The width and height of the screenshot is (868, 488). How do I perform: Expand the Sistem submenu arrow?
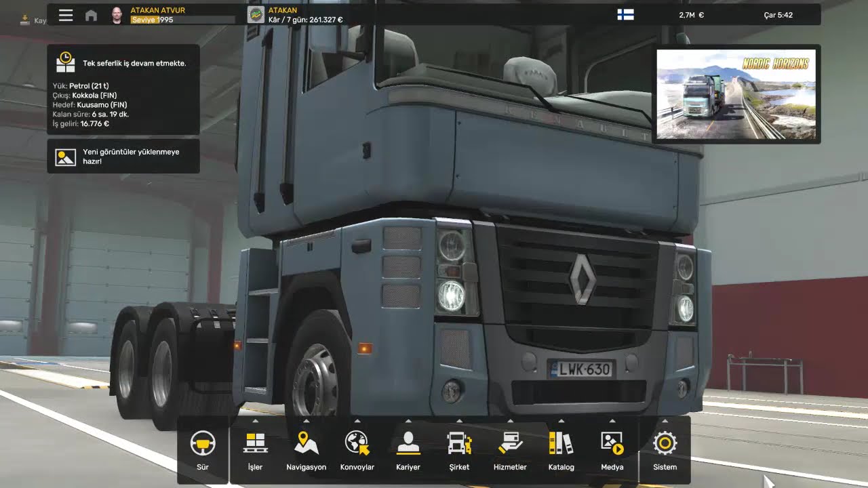[665, 421]
